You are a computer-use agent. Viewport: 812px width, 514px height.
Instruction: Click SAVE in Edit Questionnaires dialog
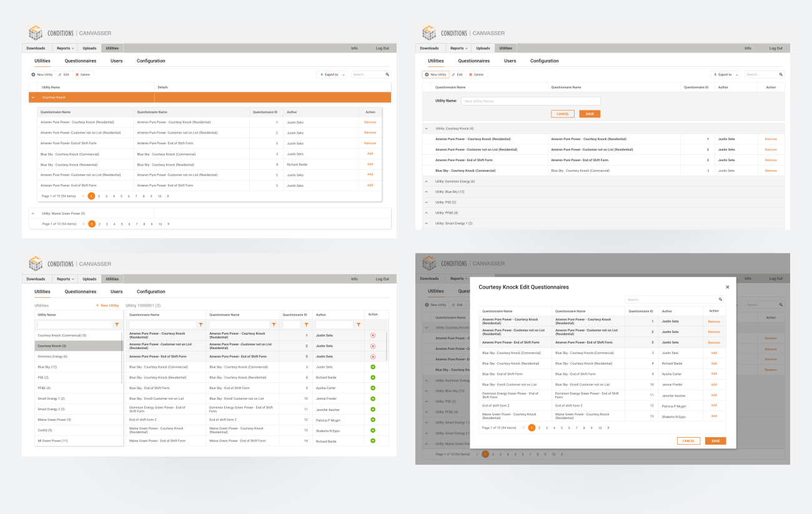[716, 441]
